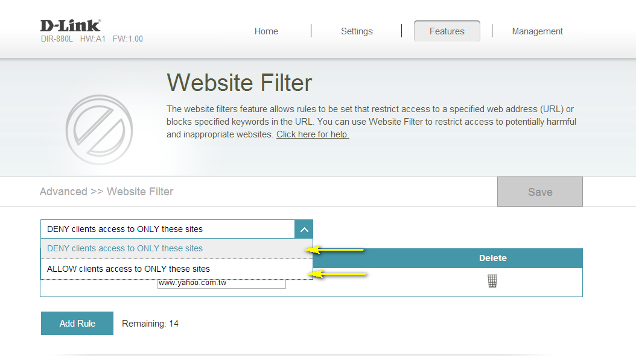Click the Website Filter prohibition symbol graphic

click(99, 130)
